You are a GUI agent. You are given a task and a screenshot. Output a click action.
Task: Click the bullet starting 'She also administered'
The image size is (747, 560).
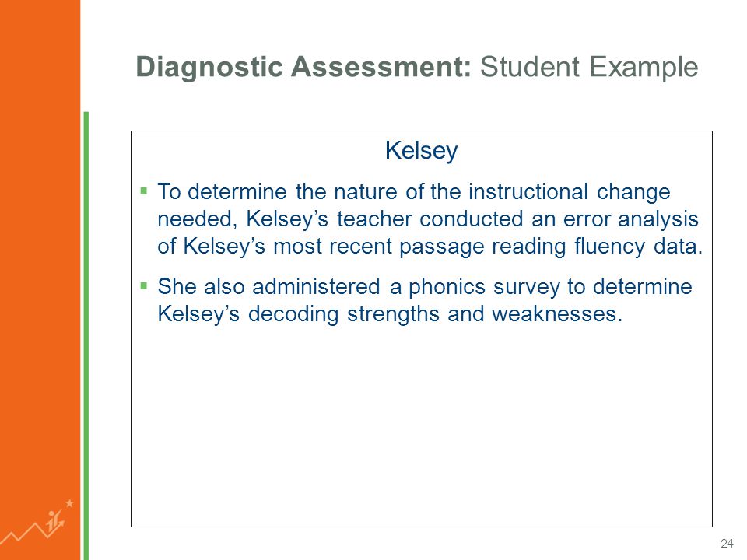pos(425,300)
